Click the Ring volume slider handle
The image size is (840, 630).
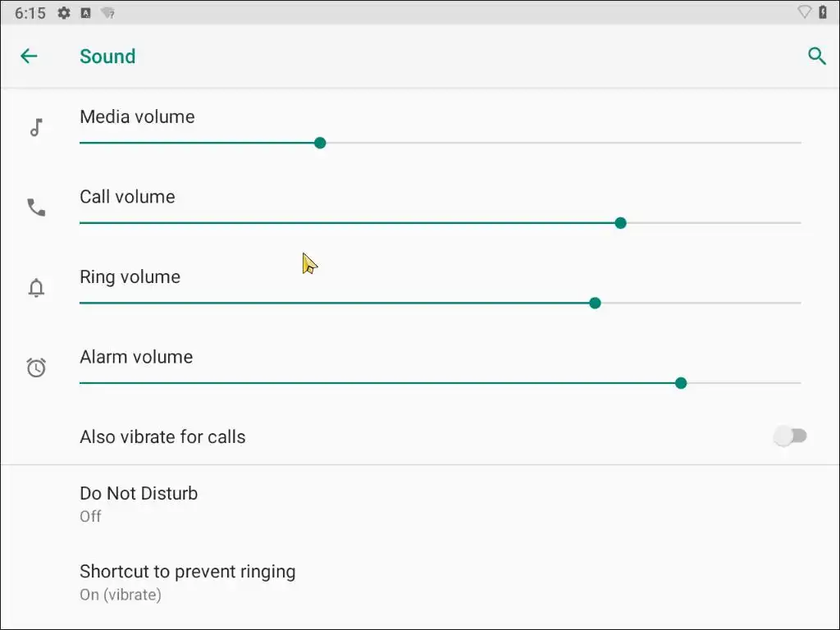596,304
